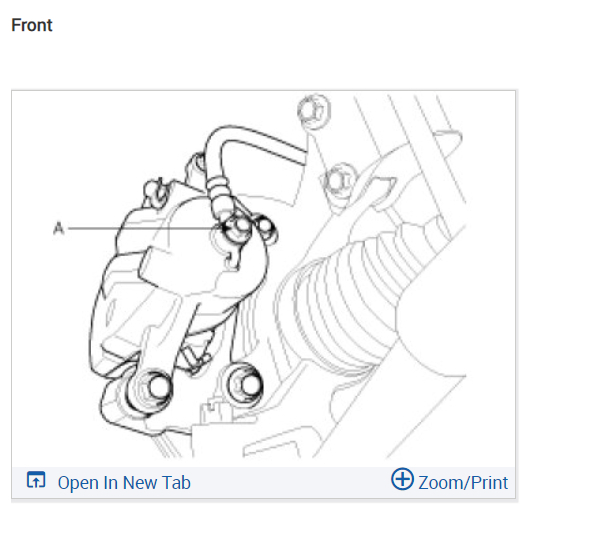Click the Zoom/Print plus circle icon

point(402,479)
